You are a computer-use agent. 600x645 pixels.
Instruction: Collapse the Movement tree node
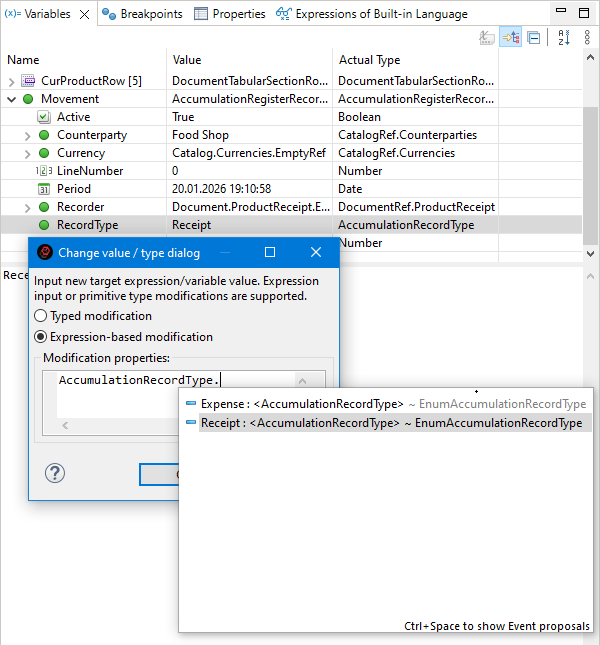12,99
